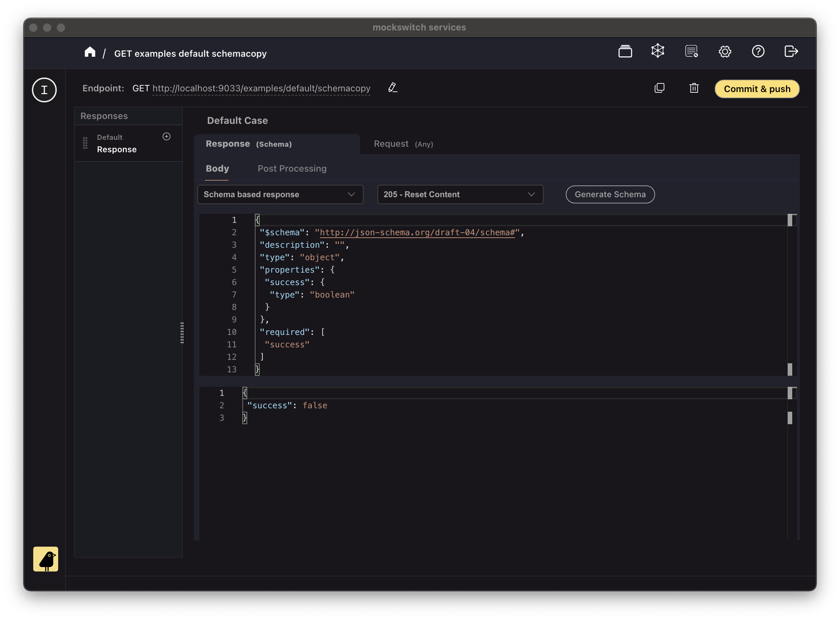This screenshot has height=620, width=840.
Task: Click the home icon in breadcrumb
Action: coord(90,52)
